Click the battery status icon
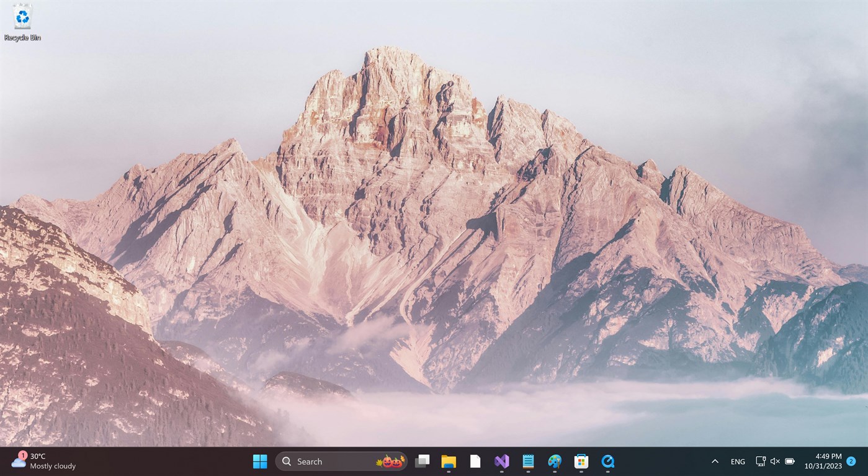868x476 pixels. pos(789,461)
